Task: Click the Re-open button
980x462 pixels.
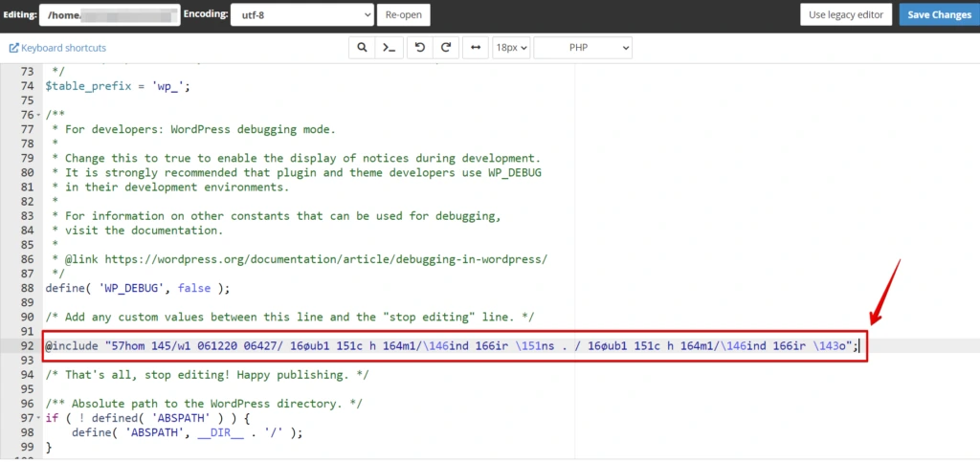Action: (403, 14)
